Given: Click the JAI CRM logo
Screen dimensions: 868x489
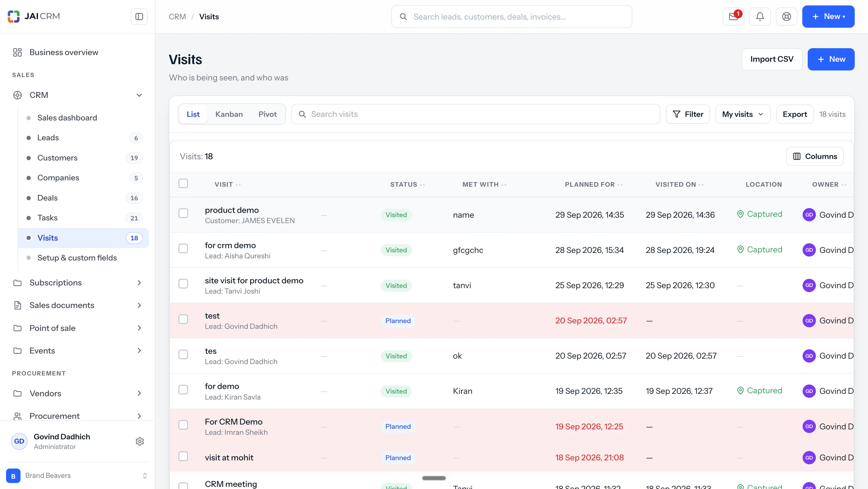Looking at the screenshot, I should click(34, 16).
